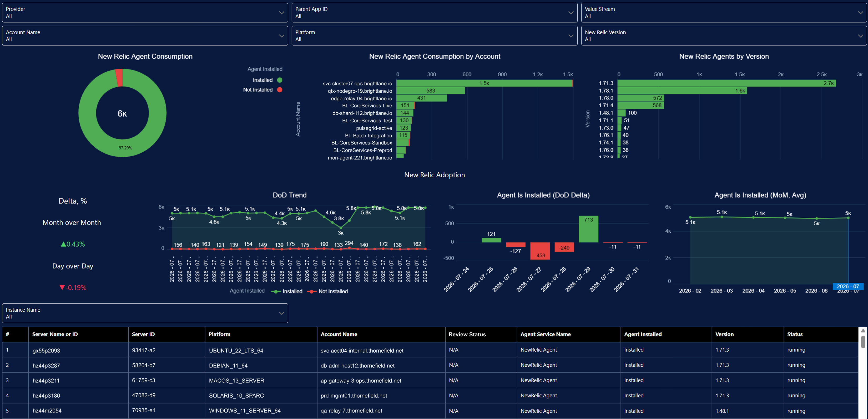Viewport: 868px width, 419px height.
Task: Click the 2026 - 02 axis label in MoM chart
Action: (x=690, y=291)
